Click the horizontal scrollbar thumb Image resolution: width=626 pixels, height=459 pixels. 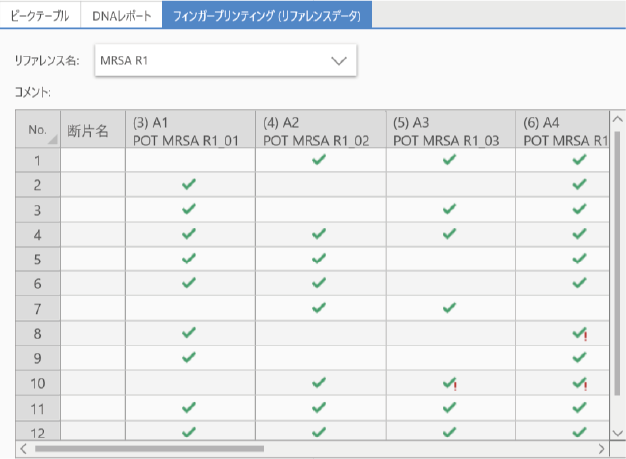click(x=149, y=449)
